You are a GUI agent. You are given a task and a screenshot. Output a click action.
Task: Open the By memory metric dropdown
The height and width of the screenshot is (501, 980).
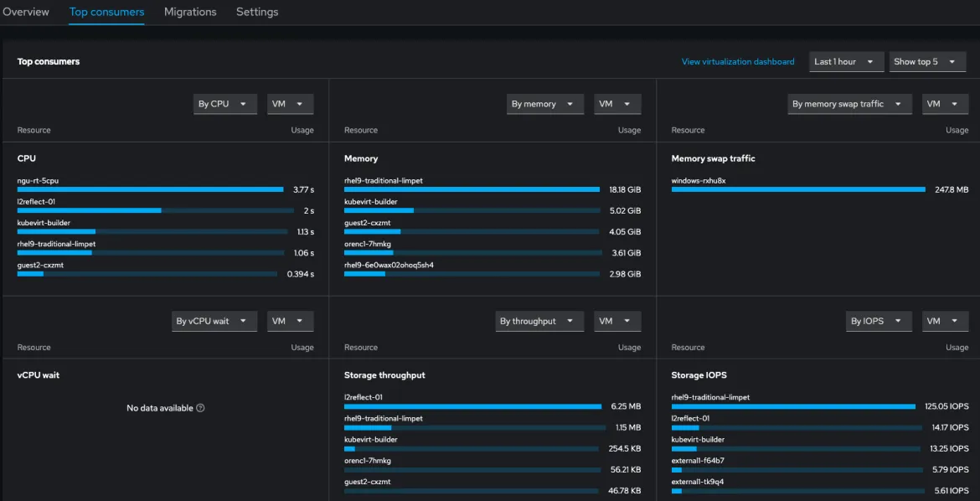(x=544, y=103)
